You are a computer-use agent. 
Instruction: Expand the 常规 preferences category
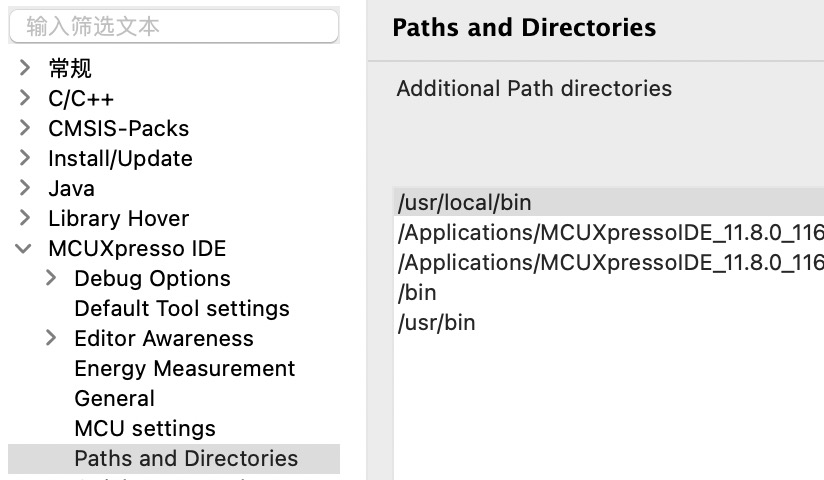[25, 68]
